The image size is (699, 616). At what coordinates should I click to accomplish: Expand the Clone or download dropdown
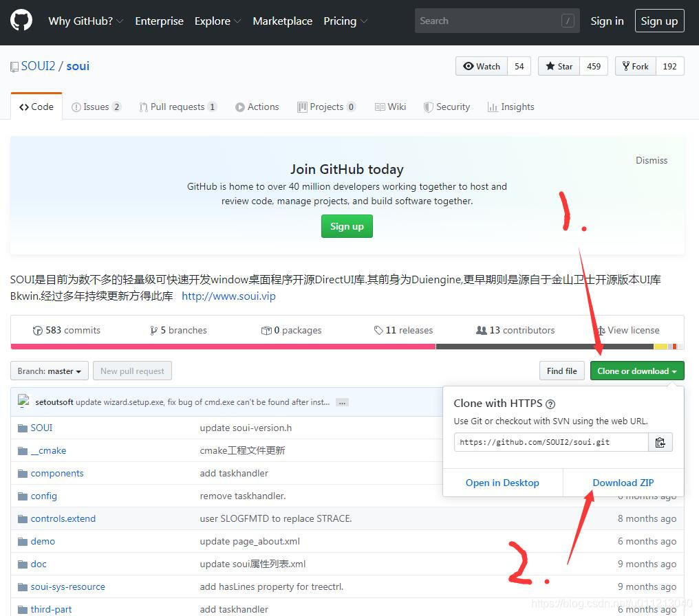(x=636, y=371)
